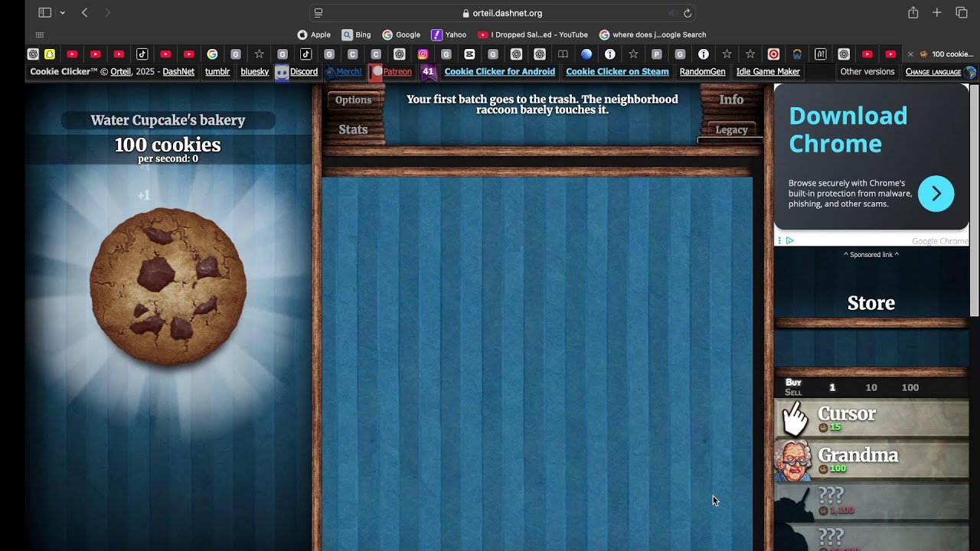Image resolution: width=980 pixels, height=551 pixels.
Task: Open Google favorites bookmark
Action: pyautogui.click(x=401, y=34)
